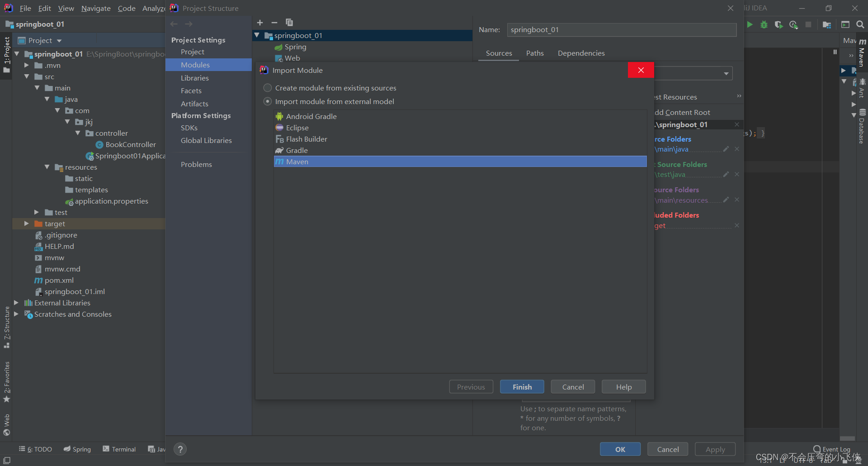Start debugging with the bug icon

[x=764, y=24]
